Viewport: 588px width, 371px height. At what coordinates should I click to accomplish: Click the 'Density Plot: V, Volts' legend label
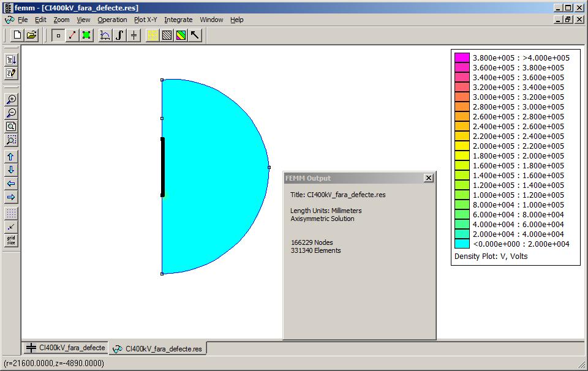(491, 257)
